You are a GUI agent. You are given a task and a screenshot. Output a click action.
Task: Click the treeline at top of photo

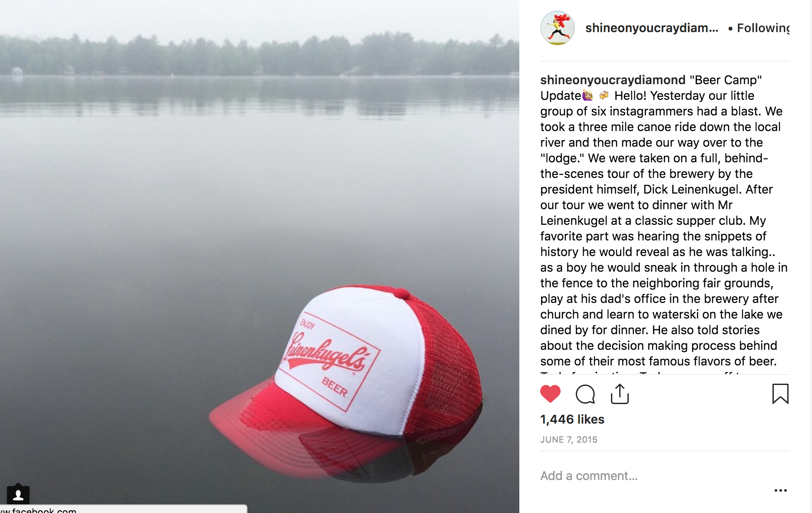pyautogui.click(x=259, y=54)
